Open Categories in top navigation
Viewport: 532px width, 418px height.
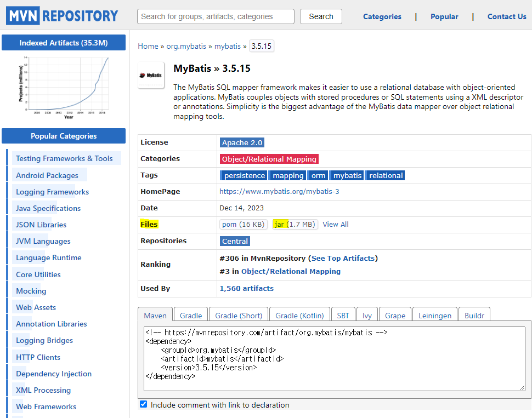(382, 16)
